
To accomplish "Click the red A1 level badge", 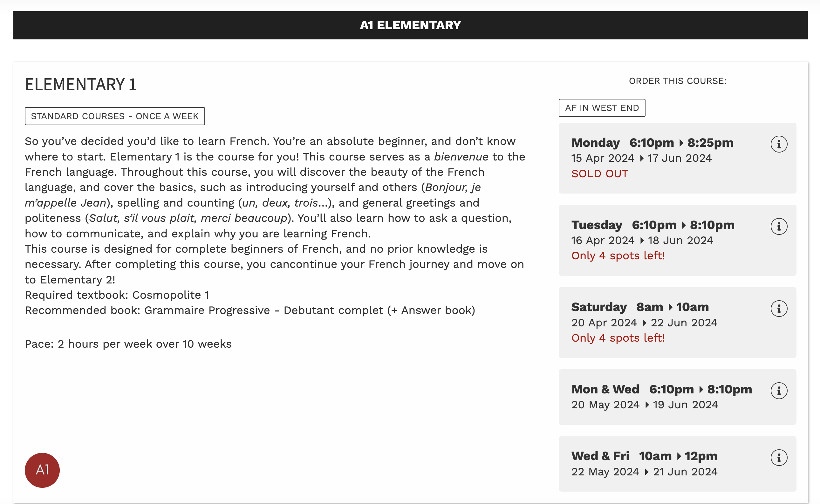I will tap(42, 470).
